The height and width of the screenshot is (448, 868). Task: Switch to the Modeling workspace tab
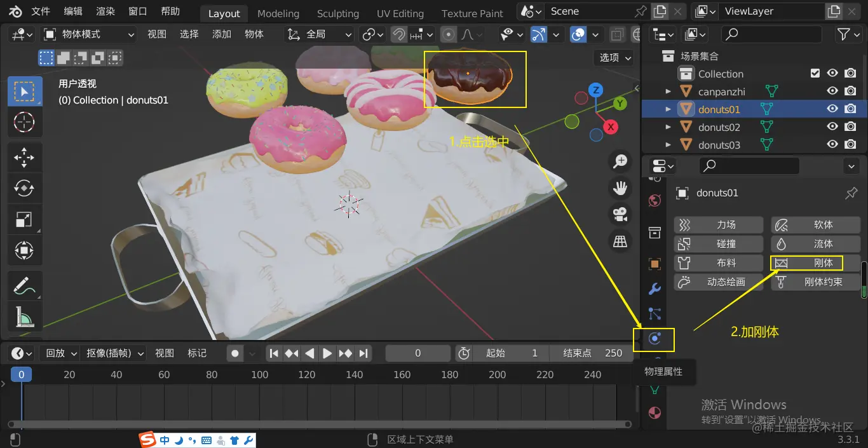278,13
